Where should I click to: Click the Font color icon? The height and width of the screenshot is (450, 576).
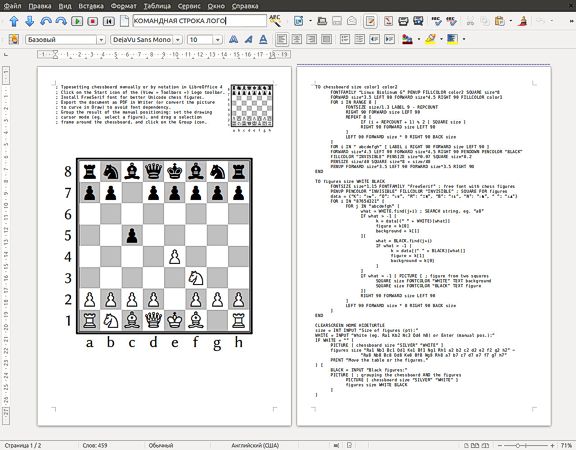pos(407,39)
